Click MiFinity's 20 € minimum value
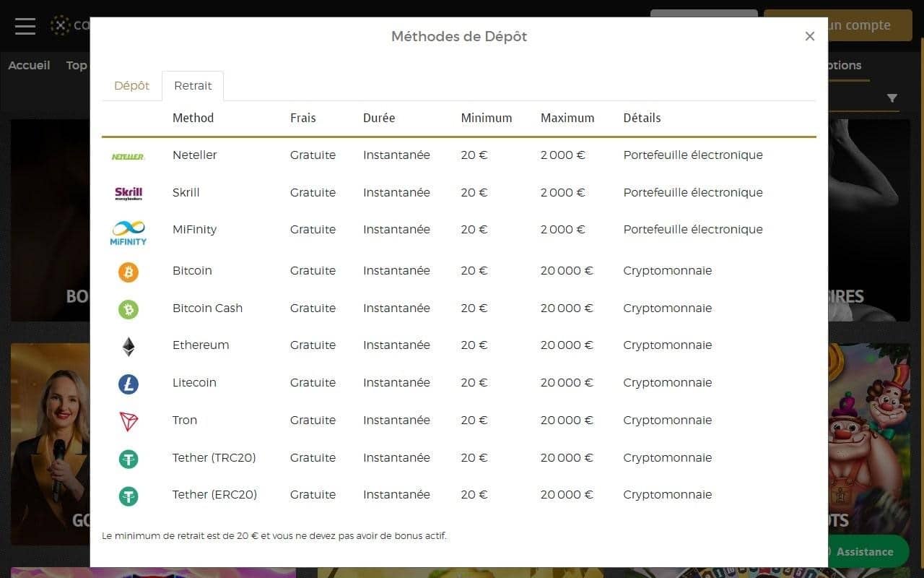 474,229
